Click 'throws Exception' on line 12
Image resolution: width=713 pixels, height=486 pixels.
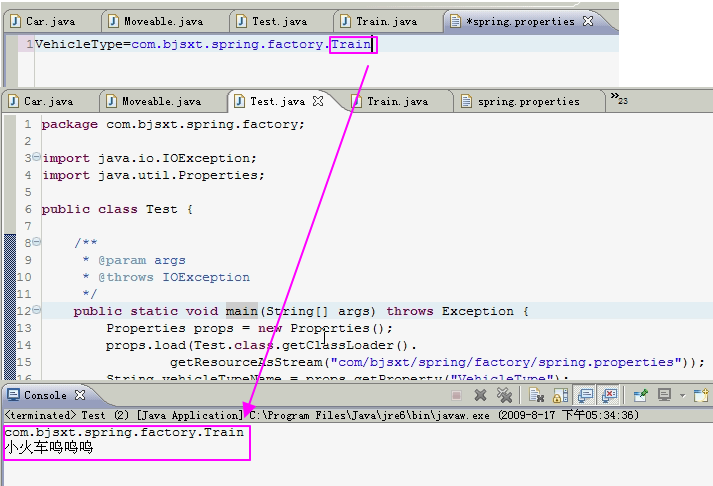point(450,311)
